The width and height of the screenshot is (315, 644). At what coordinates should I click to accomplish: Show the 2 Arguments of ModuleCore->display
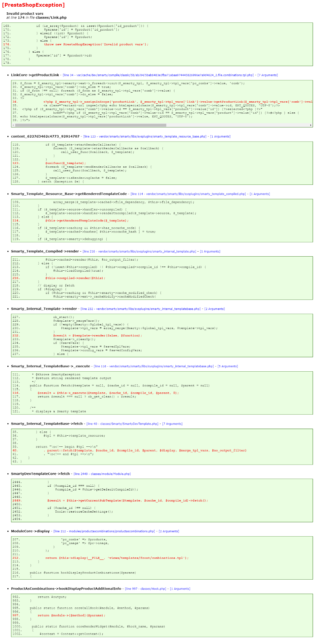click(x=169, y=531)
